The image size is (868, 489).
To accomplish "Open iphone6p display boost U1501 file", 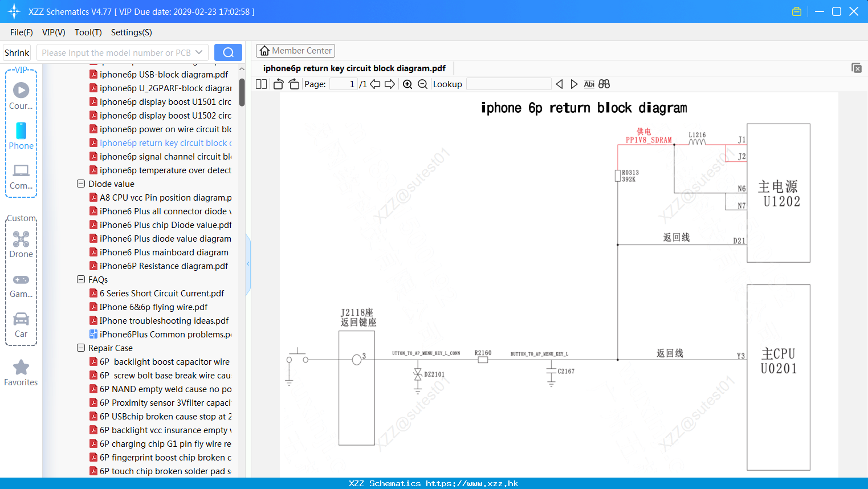I will (x=161, y=102).
